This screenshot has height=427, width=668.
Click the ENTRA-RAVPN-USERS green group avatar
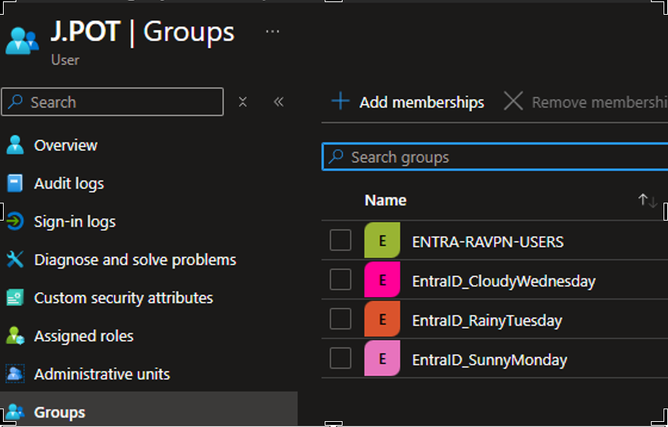(382, 240)
